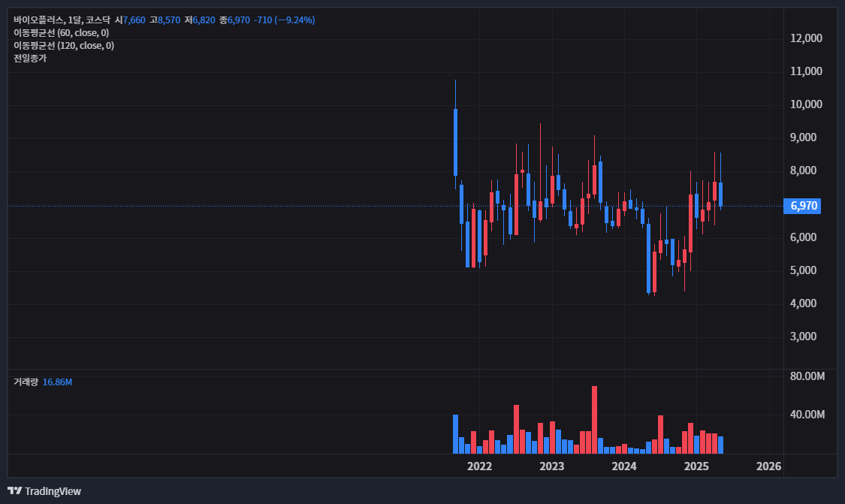
Task: Select the 전일종가 indicator legend
Action: (30, 59)
